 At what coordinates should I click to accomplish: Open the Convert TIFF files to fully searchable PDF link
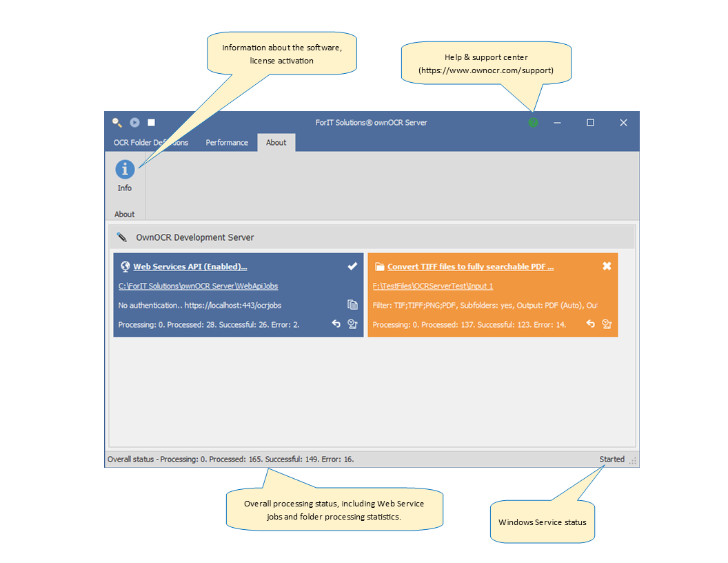click(471, 266)
